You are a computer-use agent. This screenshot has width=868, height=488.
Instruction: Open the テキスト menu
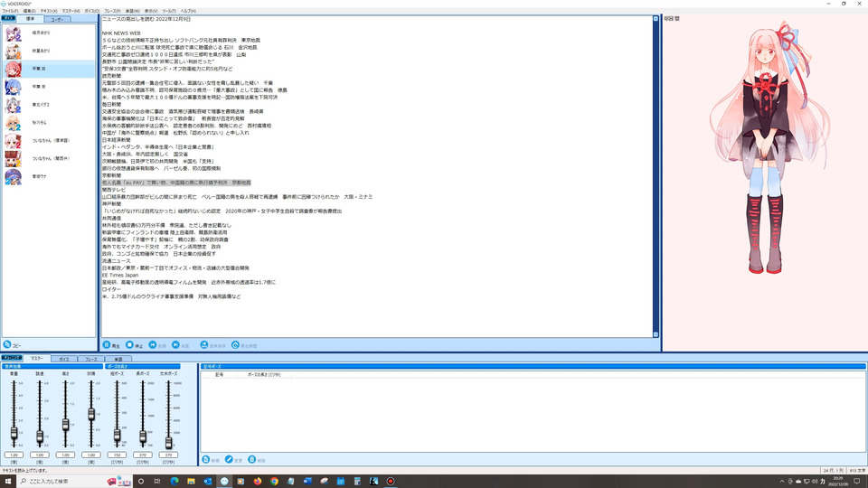49,11
